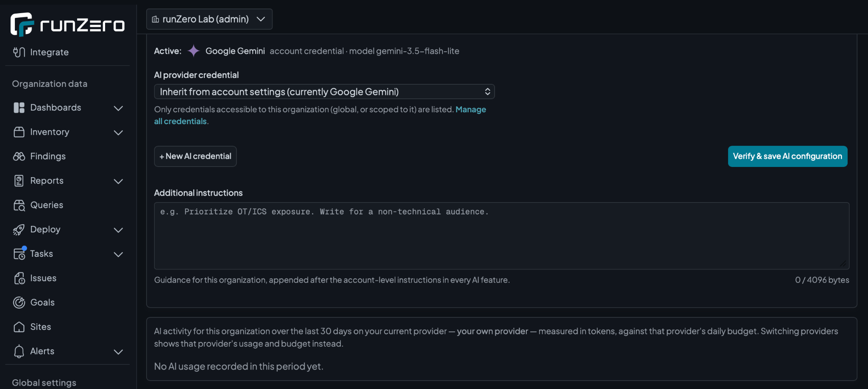Open the runZero Lab (admin) organization selector
Image resolution: width=868 pixels, height=389 pixels.
pyautogui.click(x=209, y=19)
